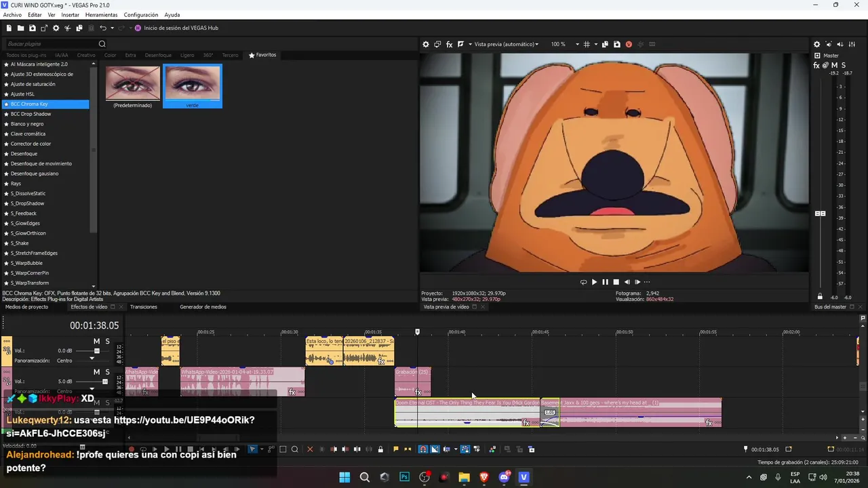This screenshot has width=868, height=488.
Task: Open the Insertar menu
Action: point(70,15)
